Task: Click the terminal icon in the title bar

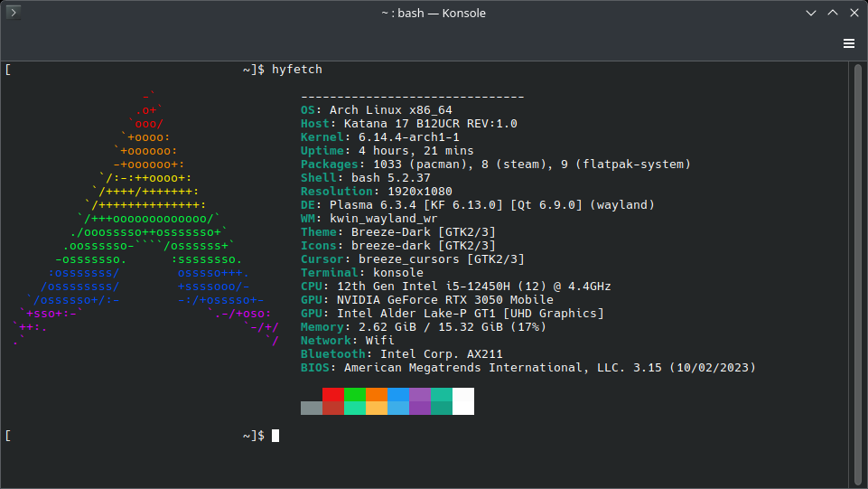Action: 14,12
